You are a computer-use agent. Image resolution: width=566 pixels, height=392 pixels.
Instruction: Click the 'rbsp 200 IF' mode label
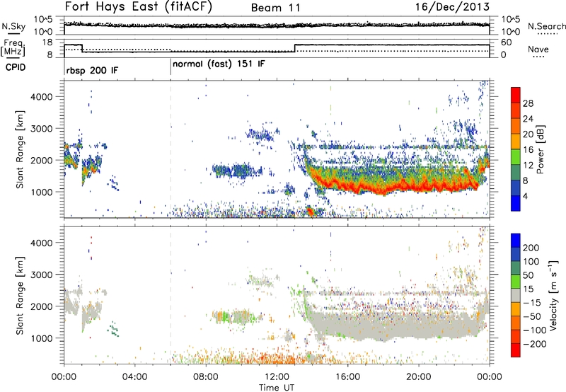(92, 70)
